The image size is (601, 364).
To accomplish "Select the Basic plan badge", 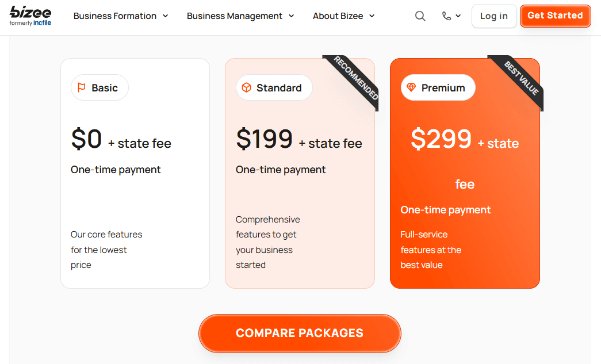I will tap(99, 87).
